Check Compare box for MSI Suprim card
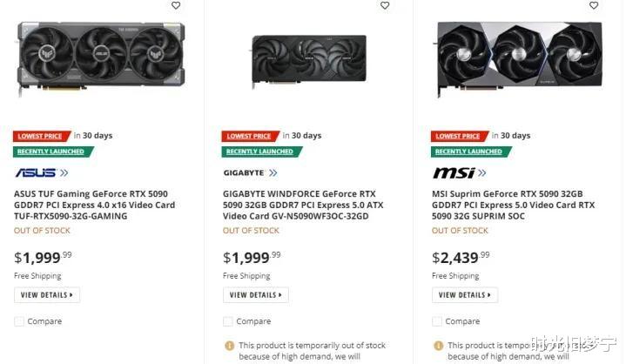 tap(437, 321)
